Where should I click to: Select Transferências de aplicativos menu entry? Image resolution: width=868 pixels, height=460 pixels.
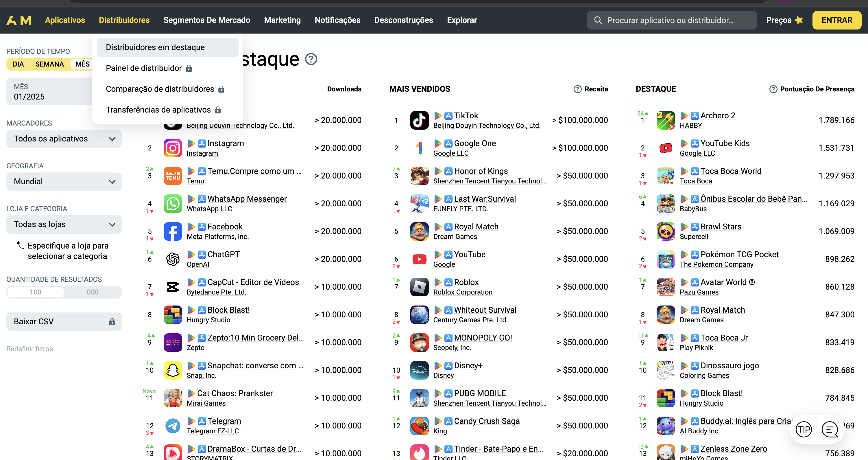[167, 110]
